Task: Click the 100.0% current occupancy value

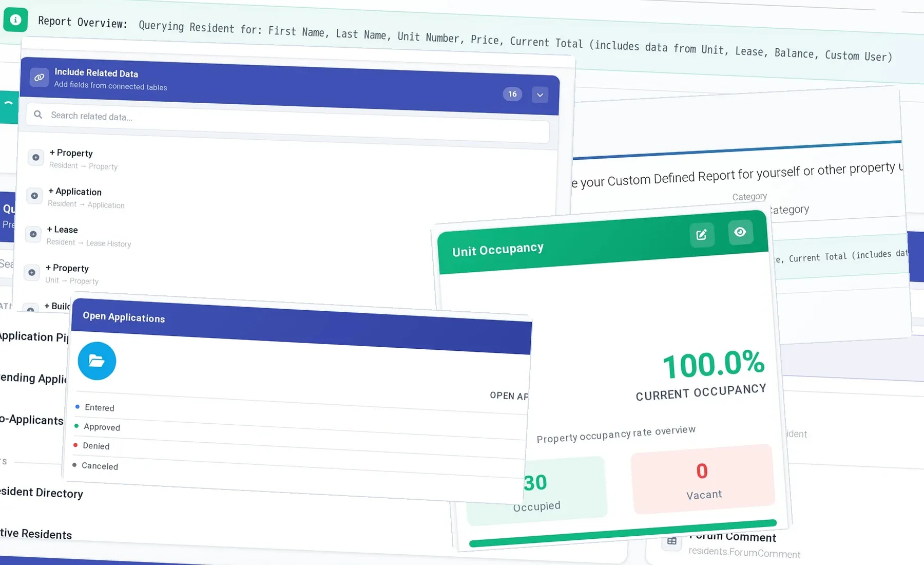Action: pyautogui.click(x=714, y=364)
